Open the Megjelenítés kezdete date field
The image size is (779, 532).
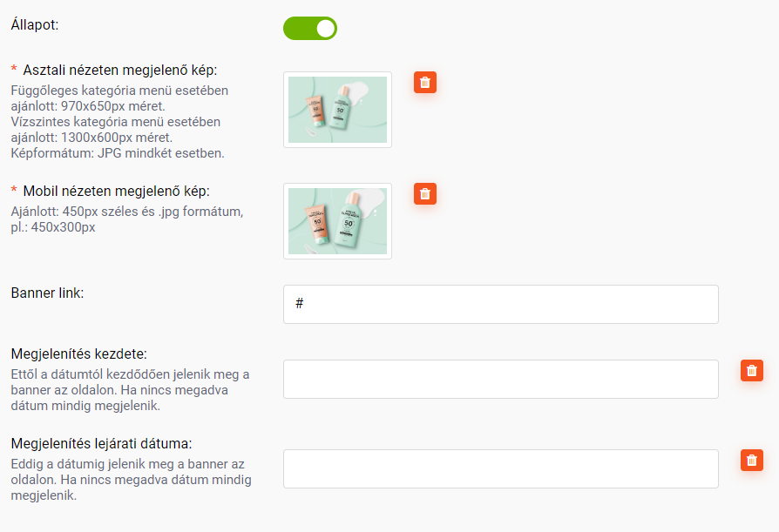(501, 379)
